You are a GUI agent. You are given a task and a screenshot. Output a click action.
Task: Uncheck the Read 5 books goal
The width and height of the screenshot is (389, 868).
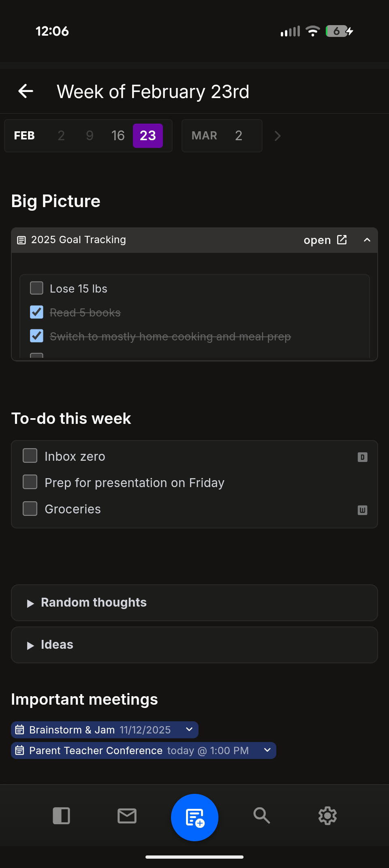point(36,312)
